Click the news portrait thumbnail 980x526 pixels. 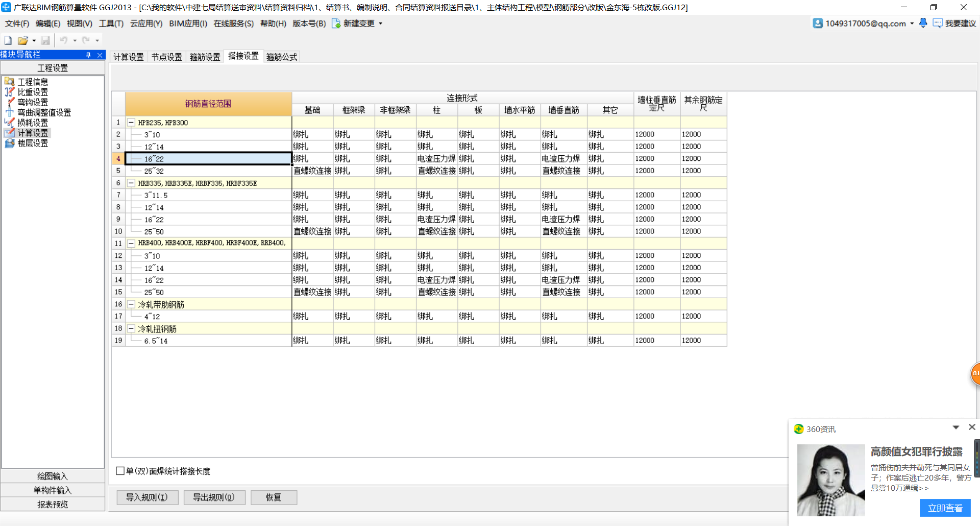(x=831, y=480)
